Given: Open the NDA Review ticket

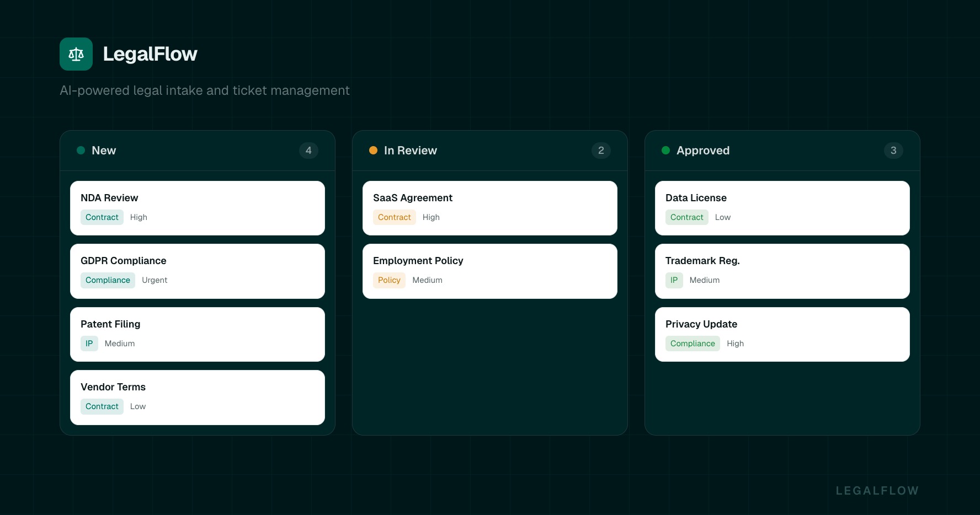Looking at the screenshot, I should [x=198, y=208].
